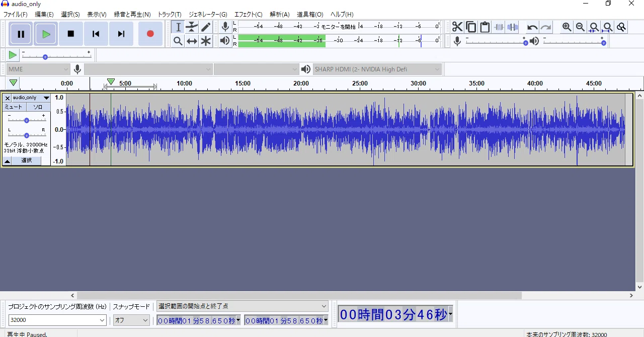
Task: Open the 録音と再生(N) menu
Action: (x=132, y=15)
